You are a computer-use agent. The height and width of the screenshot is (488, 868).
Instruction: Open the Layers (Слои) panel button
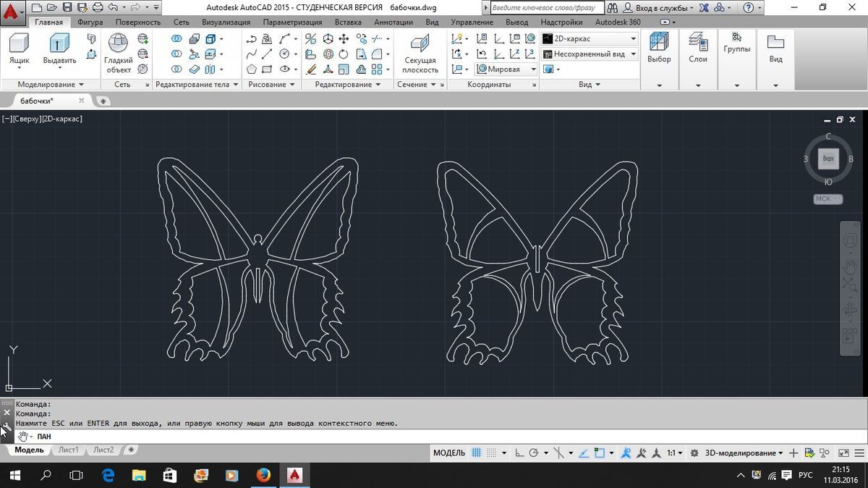pyautogui.click(x=697, y=49)
